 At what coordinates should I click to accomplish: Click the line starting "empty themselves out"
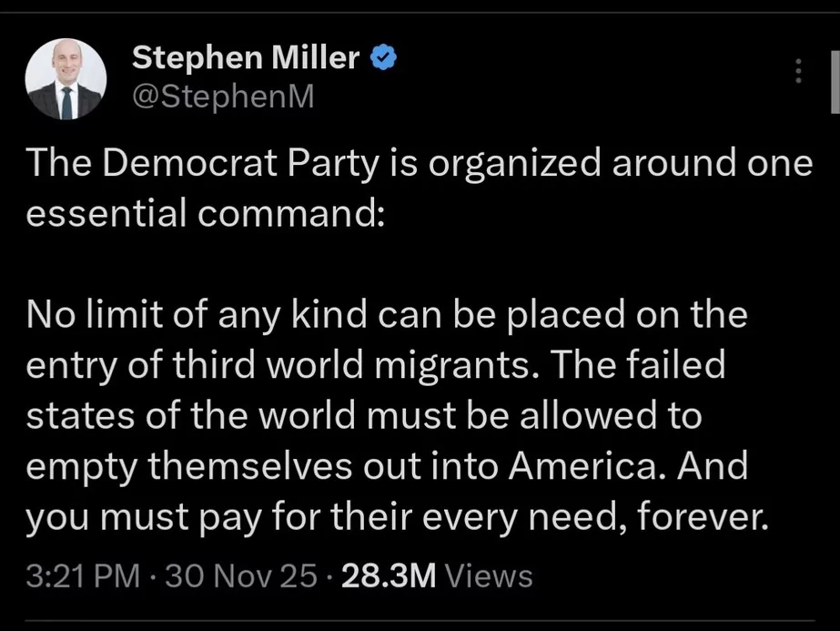tap(387, 466)
